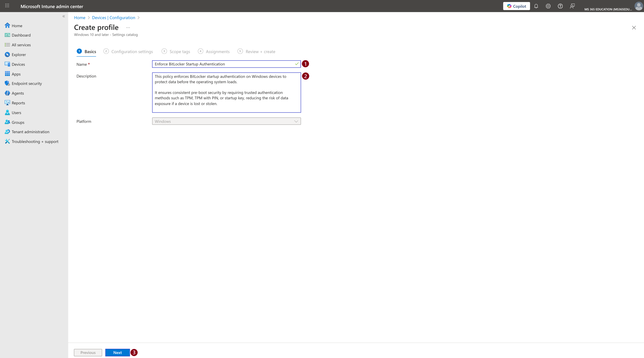This screenshot has height=358, width=644.
Task: Open the account profile avatar
Action: pos(639,6)
